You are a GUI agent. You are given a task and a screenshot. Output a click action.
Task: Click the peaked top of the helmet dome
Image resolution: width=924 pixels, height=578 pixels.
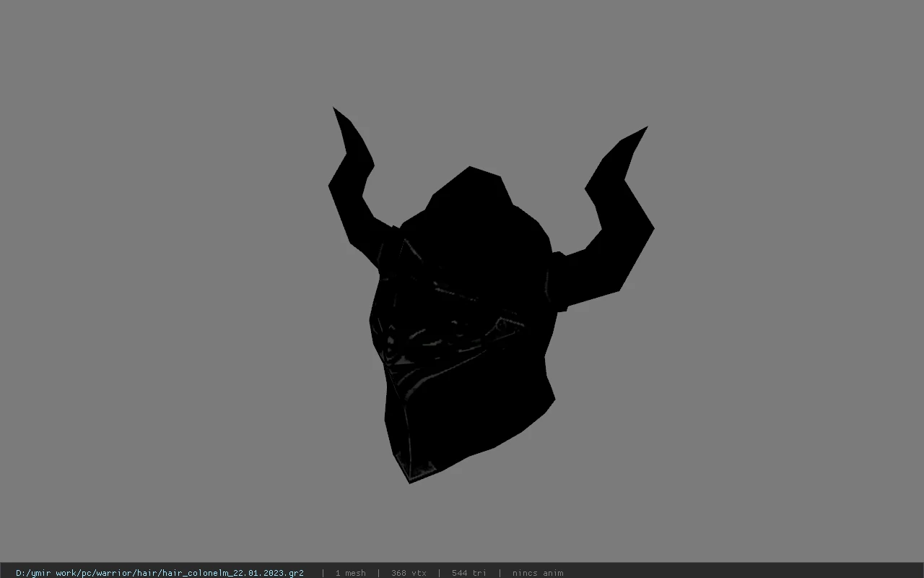[470, 171]
